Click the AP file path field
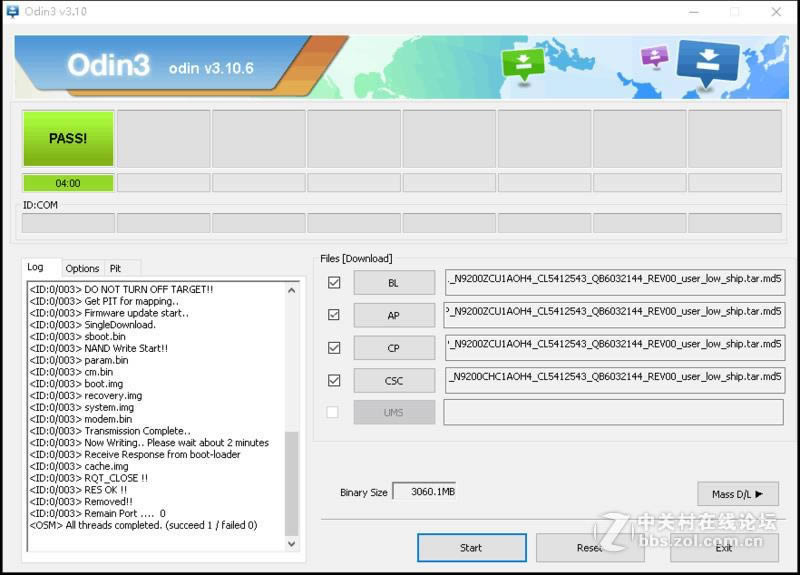Screen dimensions: 800x575 (614, 315)
